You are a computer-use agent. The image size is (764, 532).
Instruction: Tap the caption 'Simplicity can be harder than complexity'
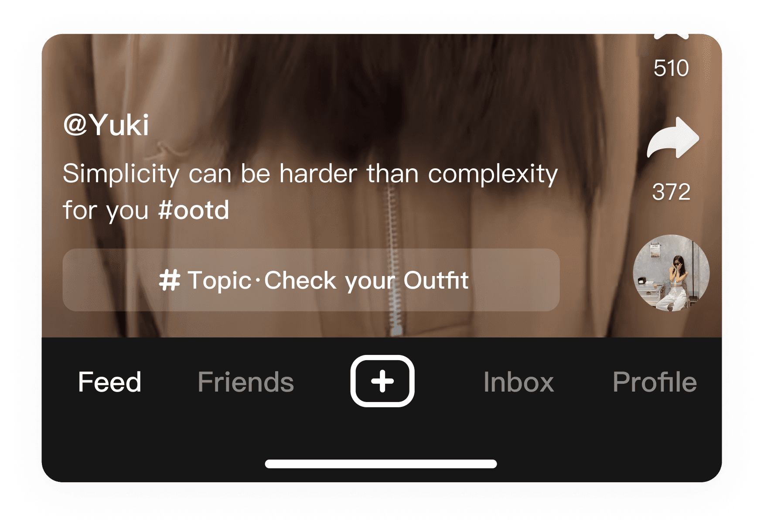pyautogui.click(x=310, y=174)
